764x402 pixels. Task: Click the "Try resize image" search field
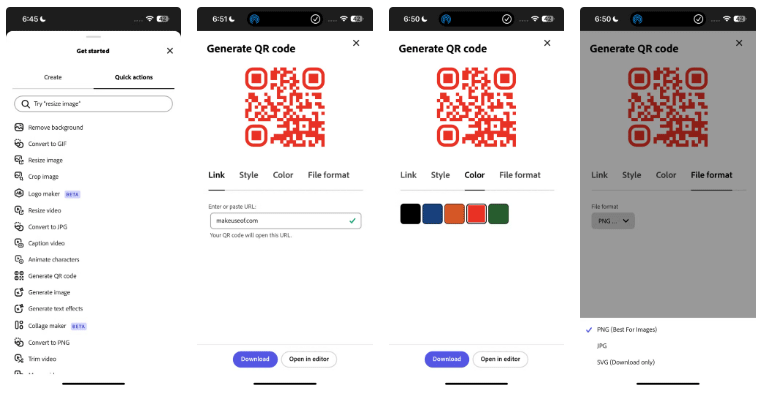click(x=94, y=104)
